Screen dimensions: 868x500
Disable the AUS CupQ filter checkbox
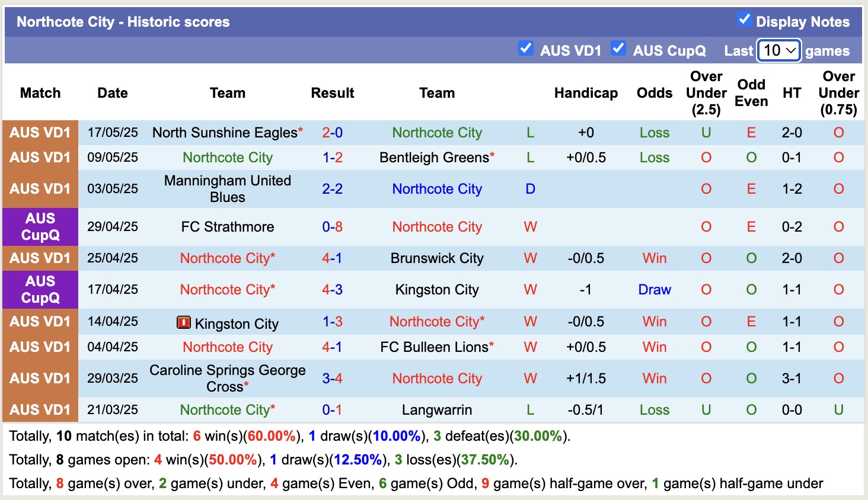(x=618, y=49)
